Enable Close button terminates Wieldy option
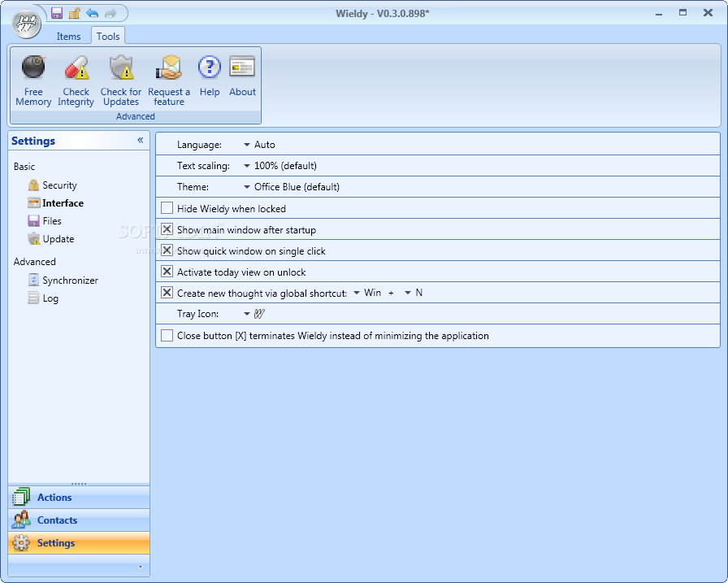This screenshot has width=728, height=583. (x=167, y=335)
